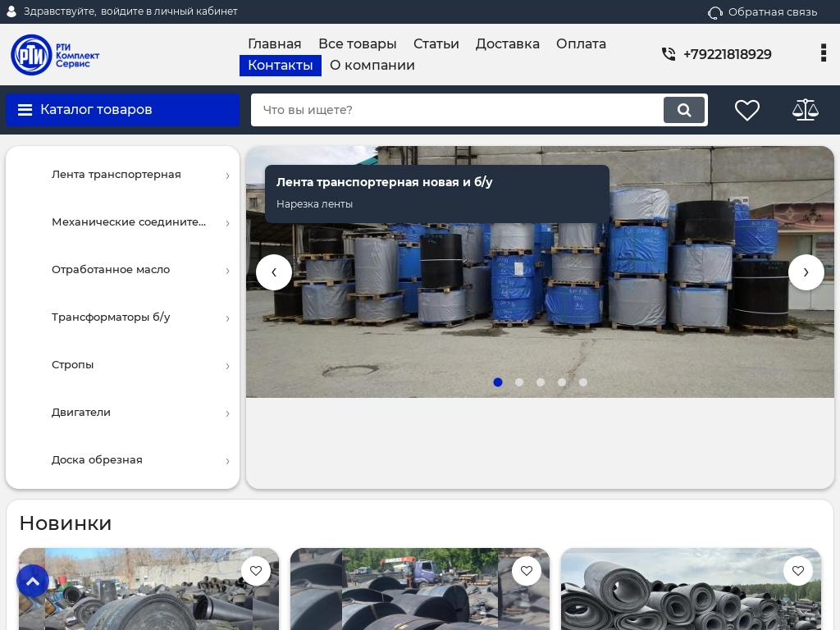Viewport: 840px width, 630px height.
Task: Add third Новинки product to favorites
Action: 797,571
